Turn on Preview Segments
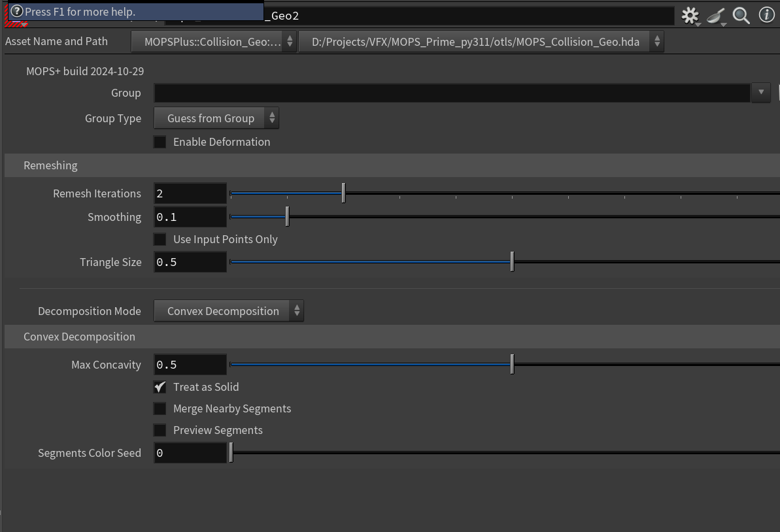 (160, 430)
